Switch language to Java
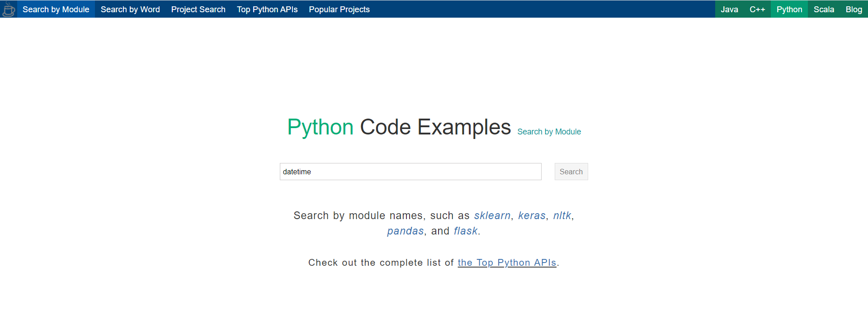The height and width of the screenshot is (335, 868). point(729,10)
